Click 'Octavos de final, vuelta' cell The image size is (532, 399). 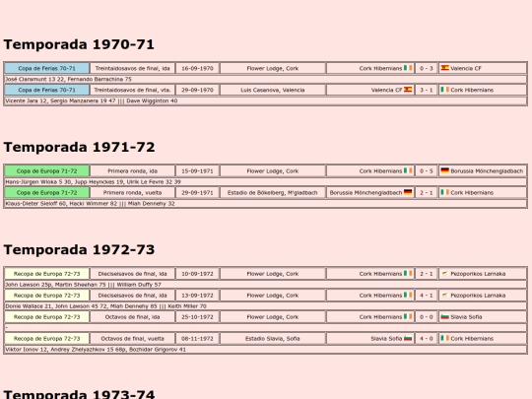132,339
